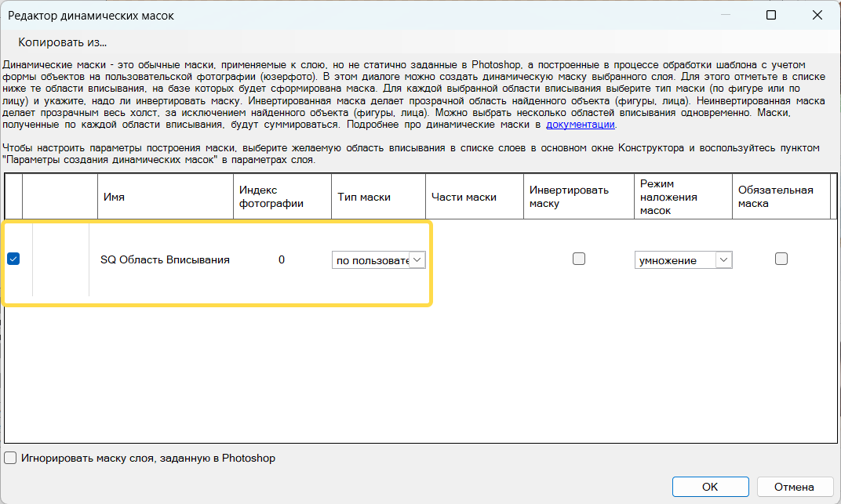Close the Редактор динамических масок window
Image resolution: width=841 pixels, height=504 pixels.
click(817, 15)
